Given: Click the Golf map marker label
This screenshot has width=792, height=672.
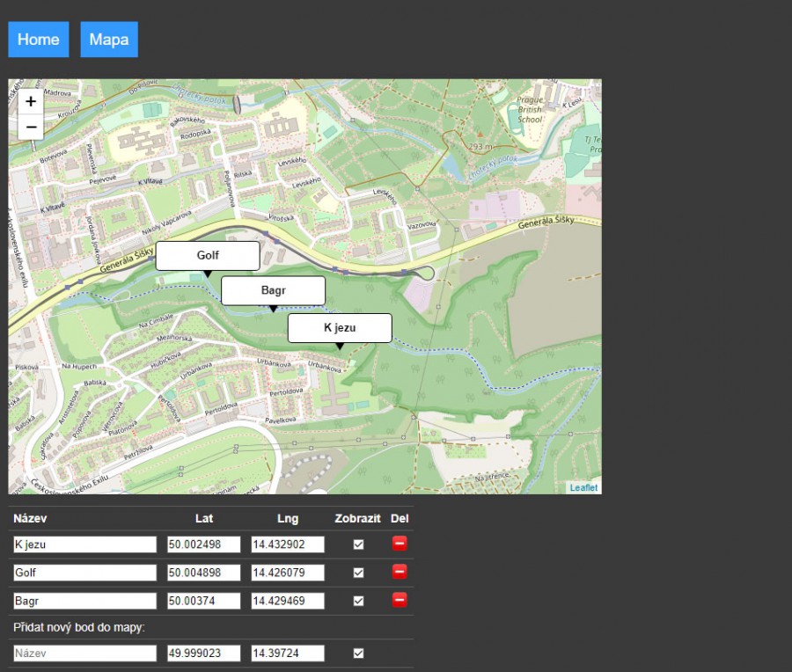Looking at the screenshot, I should point(208,256).
